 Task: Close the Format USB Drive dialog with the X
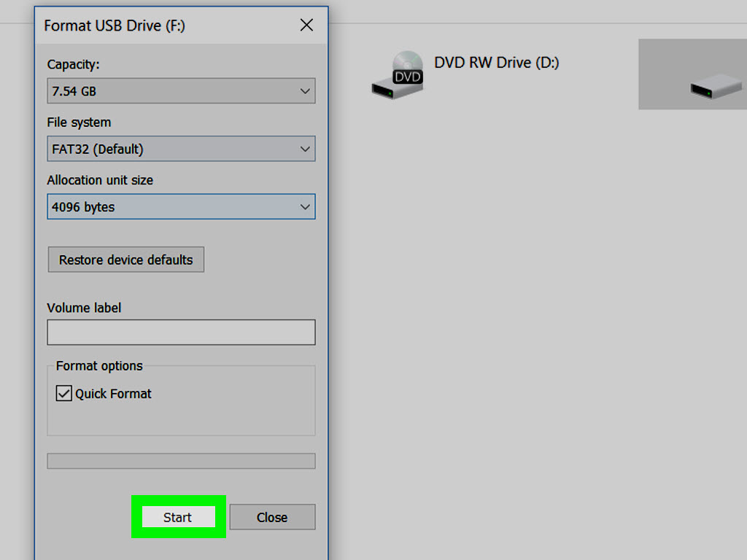[307, 26]
